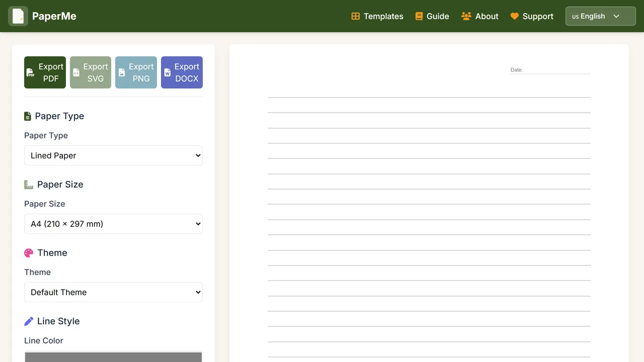Image resolution: width=644 pixels, height=362 pixels.
Task: Go to the About page
Action: [x=480, y=16]
